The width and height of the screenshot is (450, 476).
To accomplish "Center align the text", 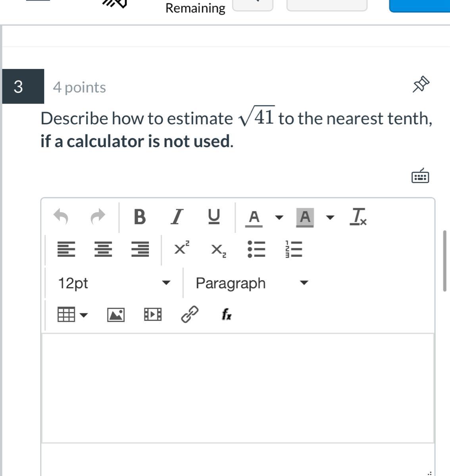I will pos(103,249).
